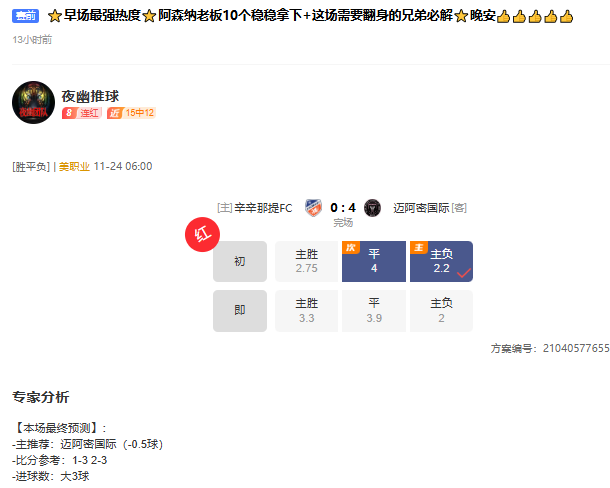Click the live 平 3.9 odds cell

pos(374,311)
